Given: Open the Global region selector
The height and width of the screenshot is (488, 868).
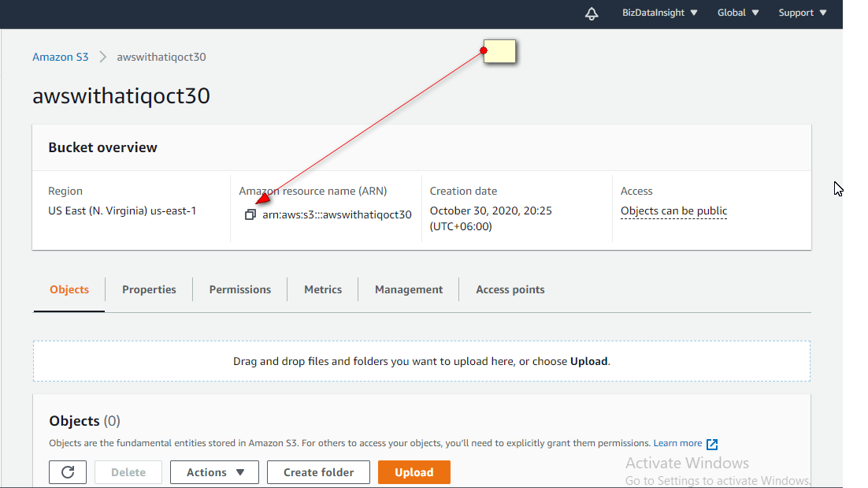Looking at the screenshot, I should (736, 13).
